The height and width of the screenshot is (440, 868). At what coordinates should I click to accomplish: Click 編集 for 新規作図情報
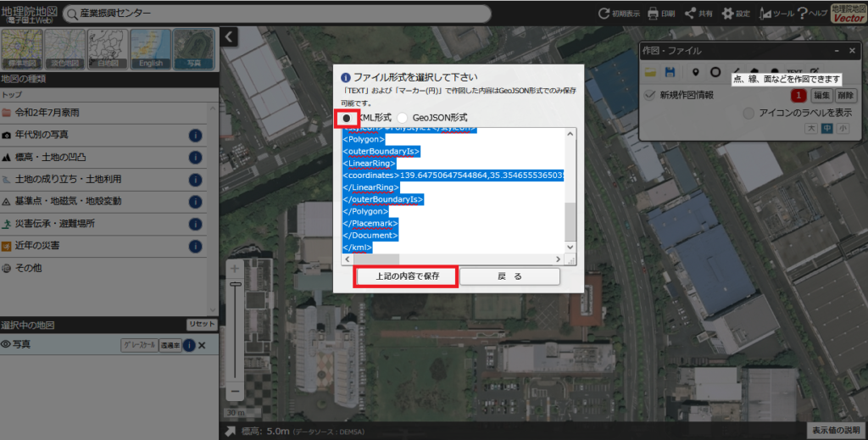[822, 95]
